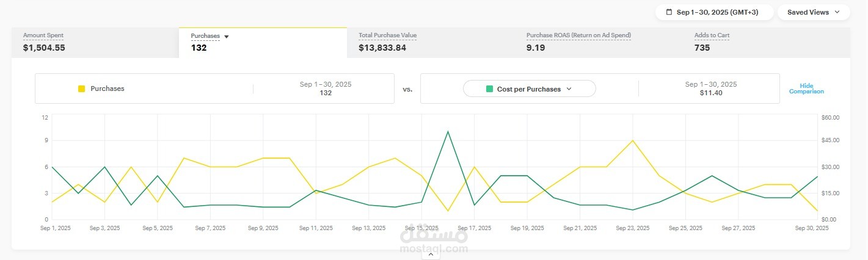Click the $30.00 right axis label
The height and width of the screenshot is (260, 868).
(831, 167)
